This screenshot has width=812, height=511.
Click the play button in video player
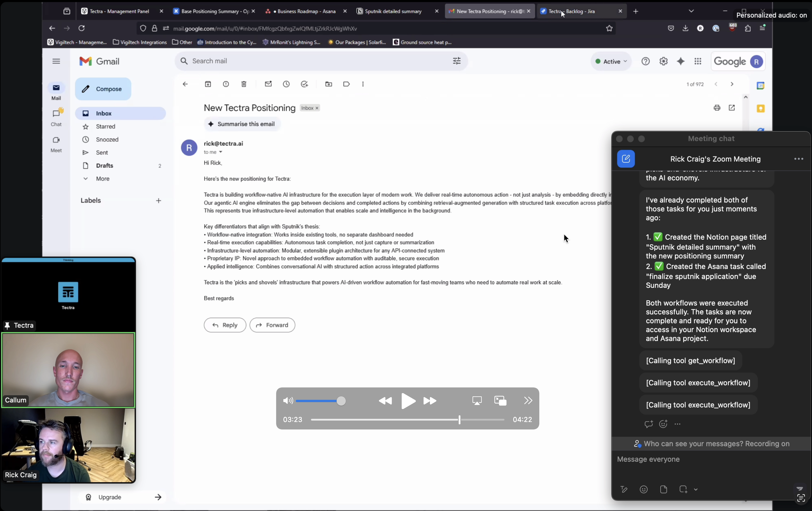tap(408, 401)
